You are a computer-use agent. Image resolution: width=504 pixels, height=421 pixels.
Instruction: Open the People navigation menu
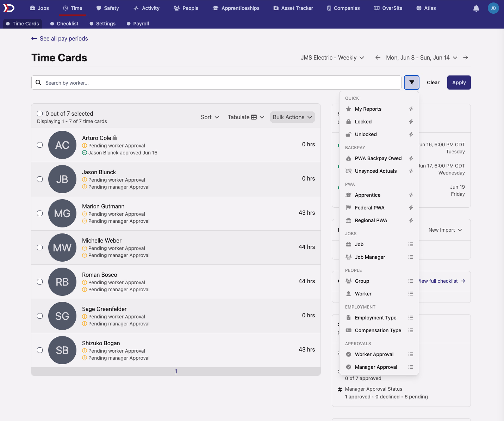[x=186, y=8]
